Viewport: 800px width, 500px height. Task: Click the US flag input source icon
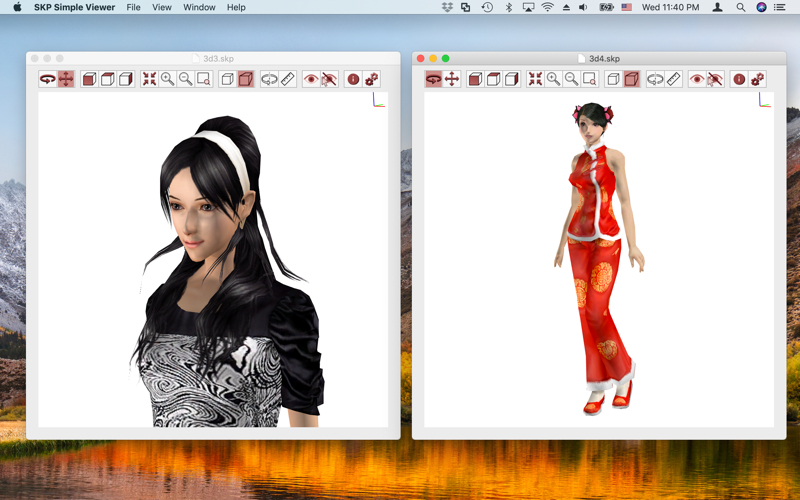(627, 7)
